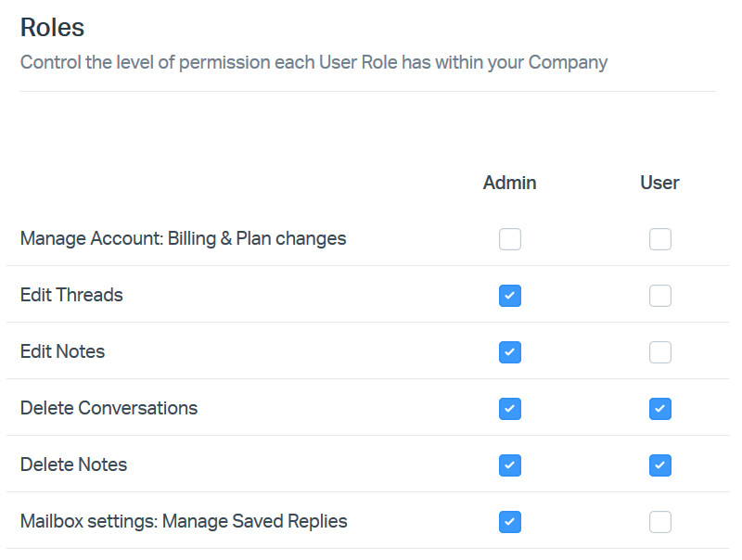Screen dimensions: 742x560
Task: Untick Delete Notes for Admin
Action: tap(510, 465)
